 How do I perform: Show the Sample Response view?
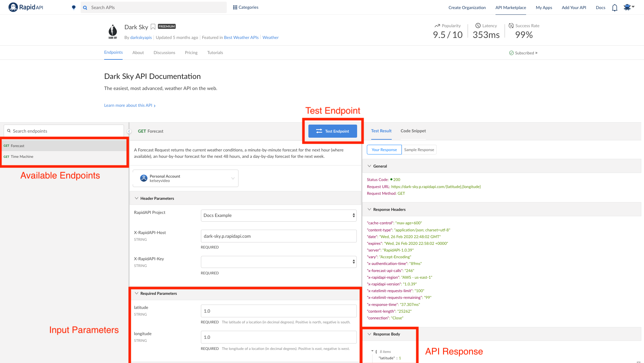point(419,150)
